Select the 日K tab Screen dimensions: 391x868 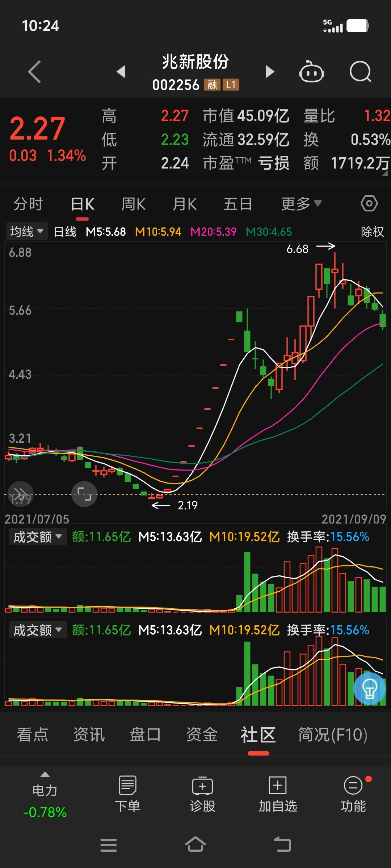click(83, 204)
